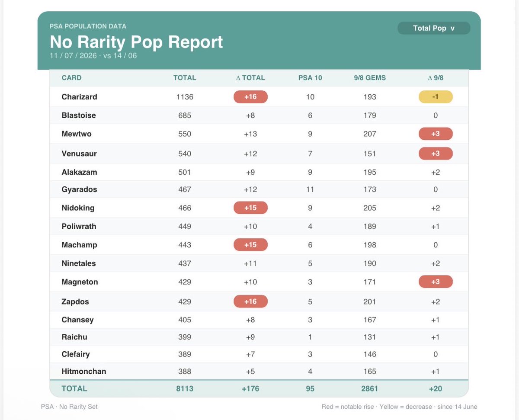Click Charizard's red +16 delta badge
The height and width of the screenshot is (420, 519).
[250, 97]
